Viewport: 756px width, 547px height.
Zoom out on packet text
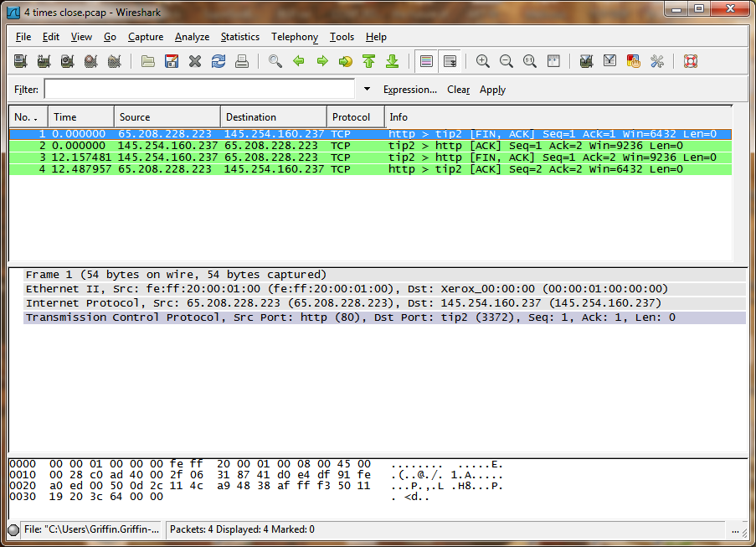(x=507, y=61)
